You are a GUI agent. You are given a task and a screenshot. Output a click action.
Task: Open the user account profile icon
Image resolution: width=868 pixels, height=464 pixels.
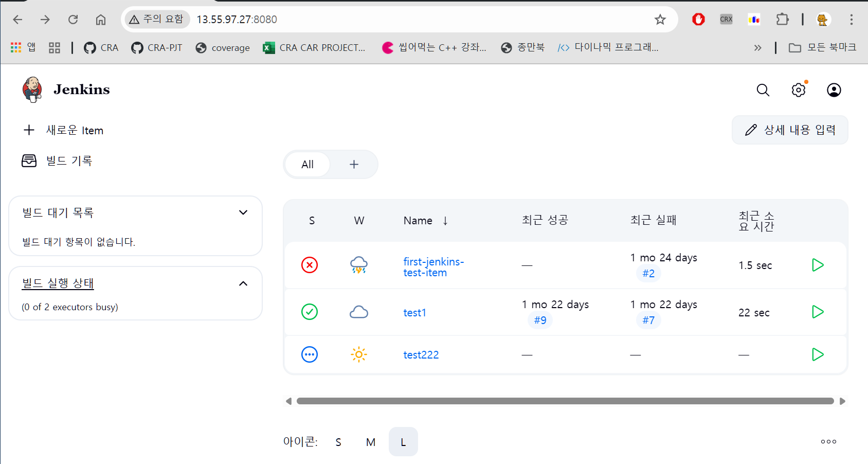pyautogui.click(x=834, y=90)
